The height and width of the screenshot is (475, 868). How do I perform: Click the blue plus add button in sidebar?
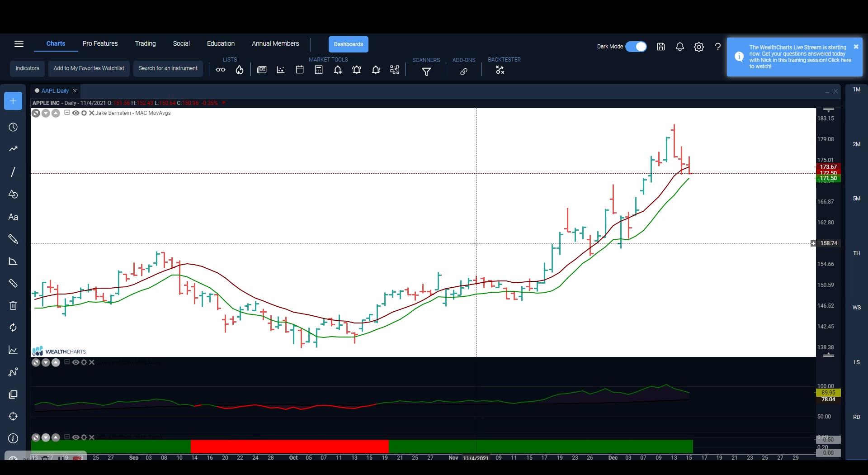click(x=13, y=101)
